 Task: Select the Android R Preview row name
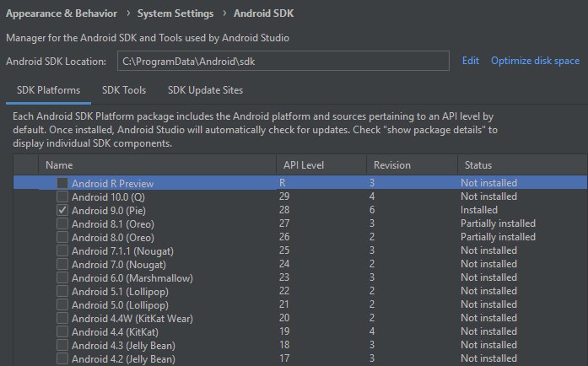click(x=112, y=184)
